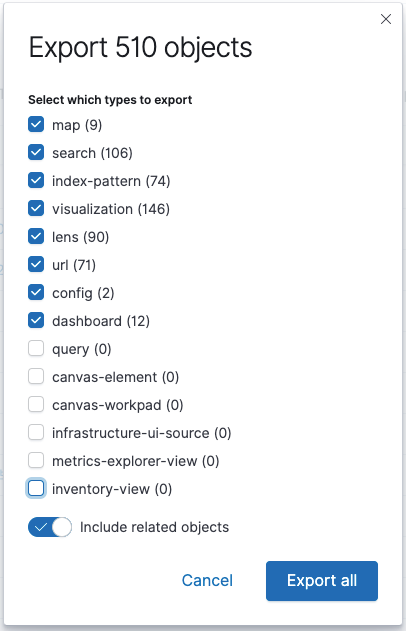Uncheck visualization (146) export type
The height and width of the screenshot is (631, 406).
36,208
